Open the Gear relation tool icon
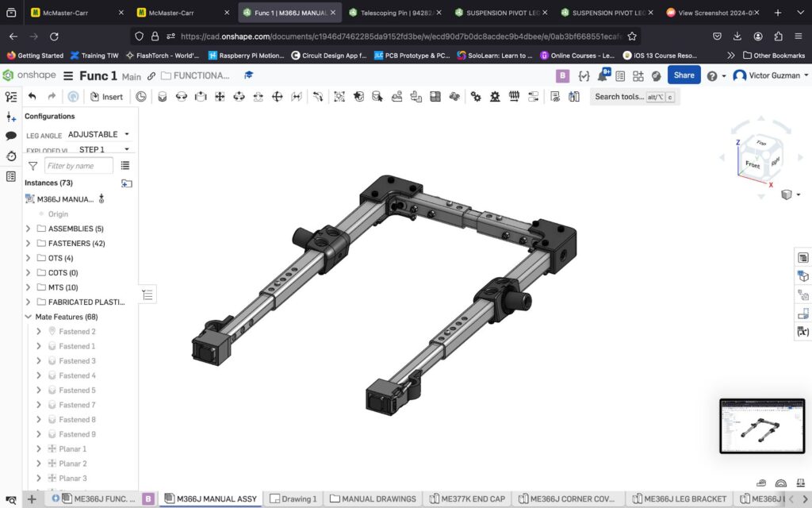Screen dimensions: 812x508 click(x=476, y=97)
